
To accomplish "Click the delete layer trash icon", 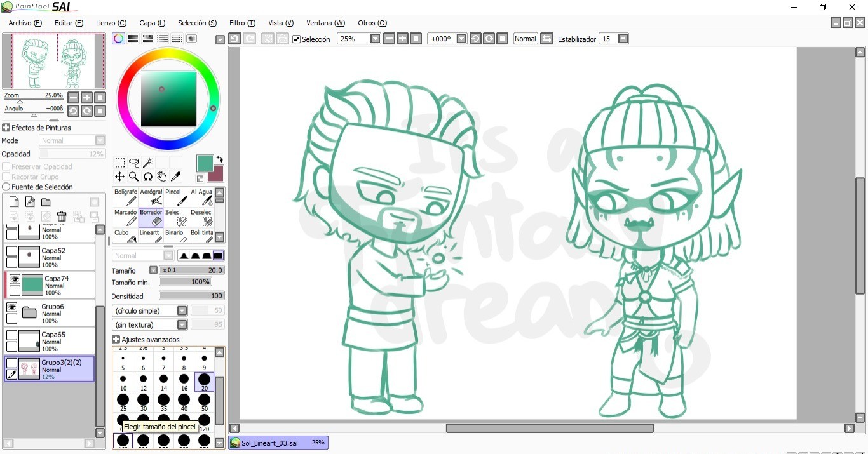I will (x=62, y=217).
